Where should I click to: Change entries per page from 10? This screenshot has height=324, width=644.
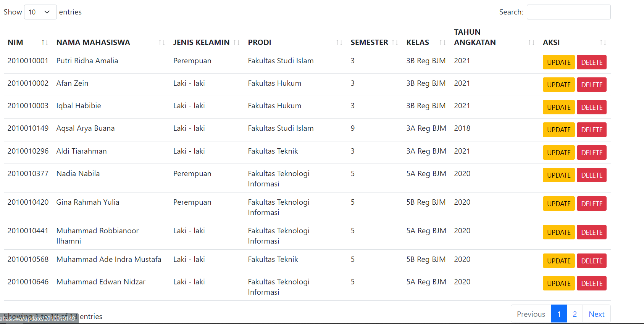pyautogui.click(x=40, y=12)
